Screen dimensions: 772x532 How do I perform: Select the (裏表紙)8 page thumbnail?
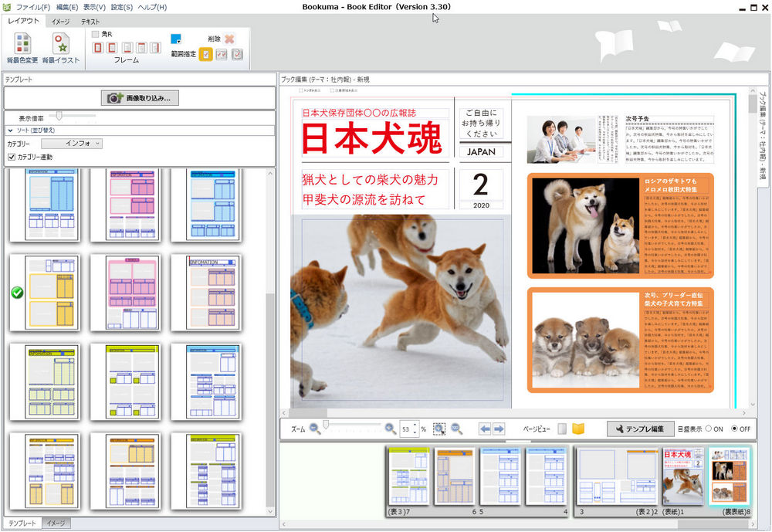point(730,474)
